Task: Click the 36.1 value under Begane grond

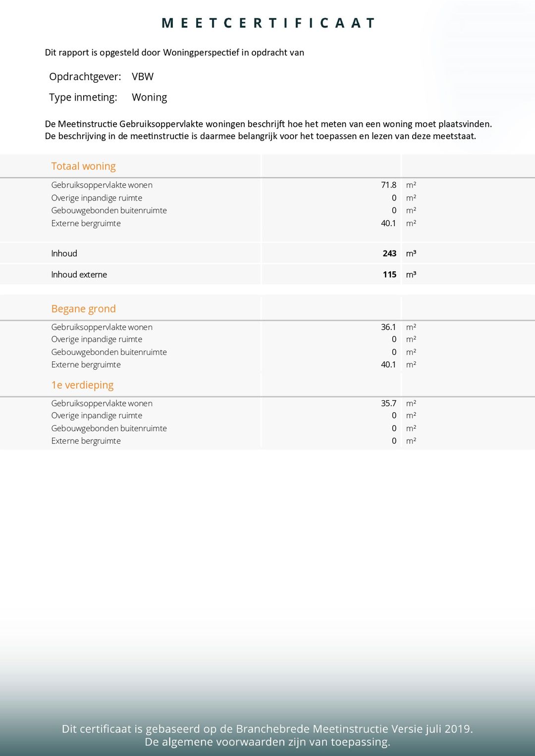Action: pyautogui.click(x=388, y=327)
